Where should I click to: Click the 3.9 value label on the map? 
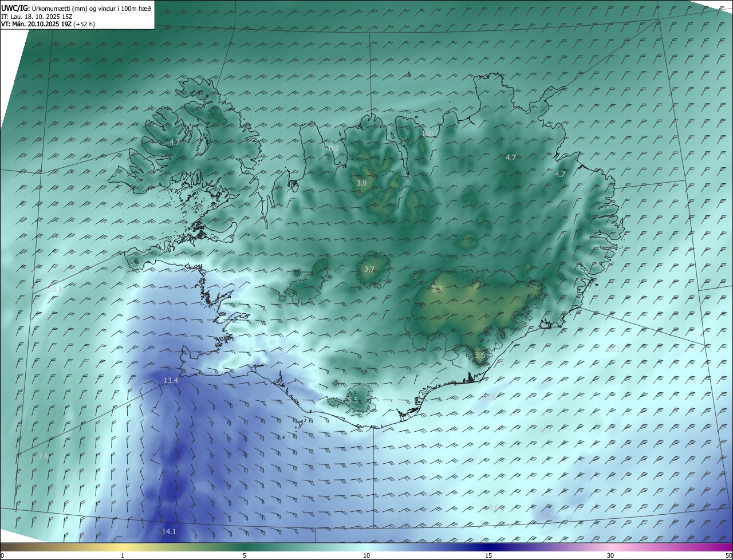[x=361, y=183]
